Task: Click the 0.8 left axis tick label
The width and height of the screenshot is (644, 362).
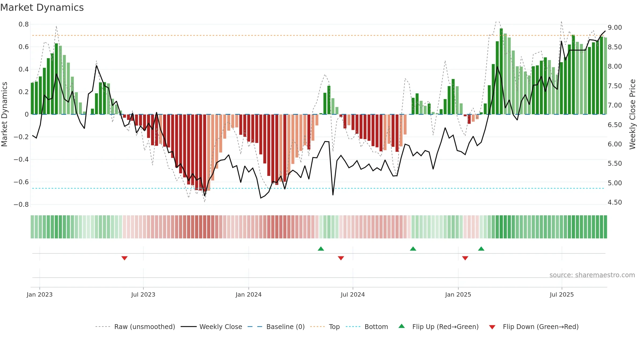Action: click(24, 24)
